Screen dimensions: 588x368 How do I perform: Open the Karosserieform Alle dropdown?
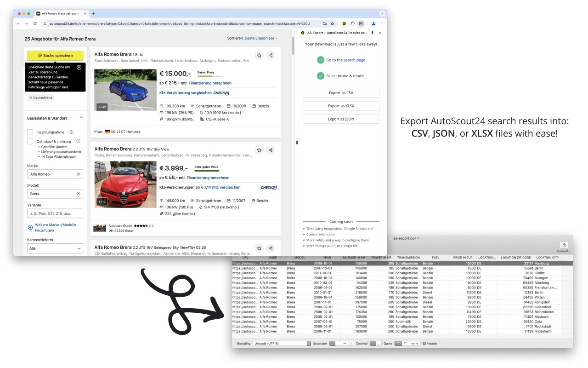55,248
